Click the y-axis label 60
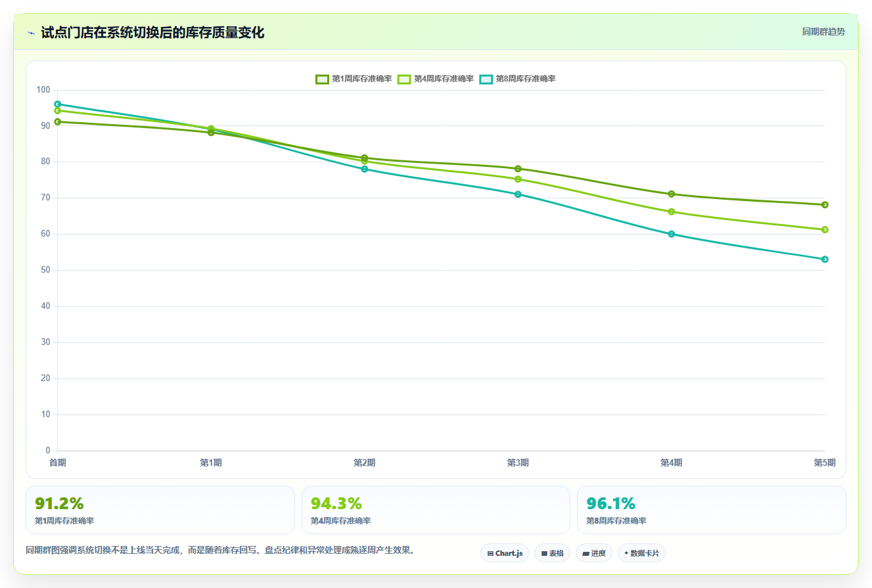The height and width of the screenshot is (588, 872). [46, 234]
